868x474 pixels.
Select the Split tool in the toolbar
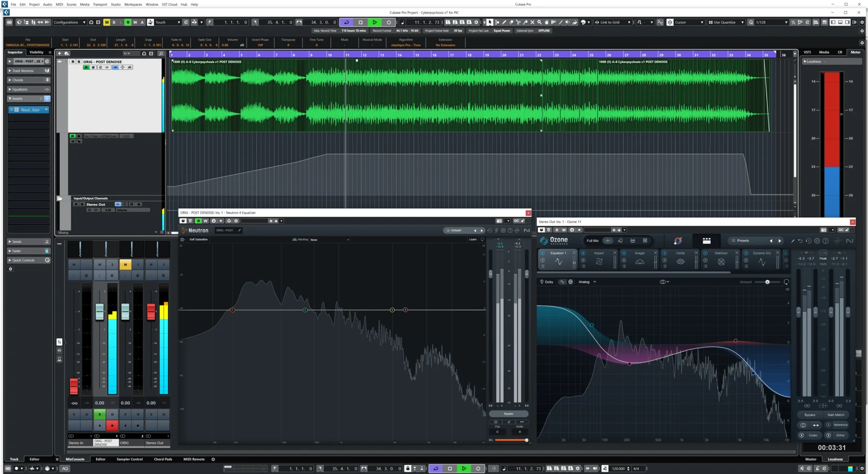518,22
